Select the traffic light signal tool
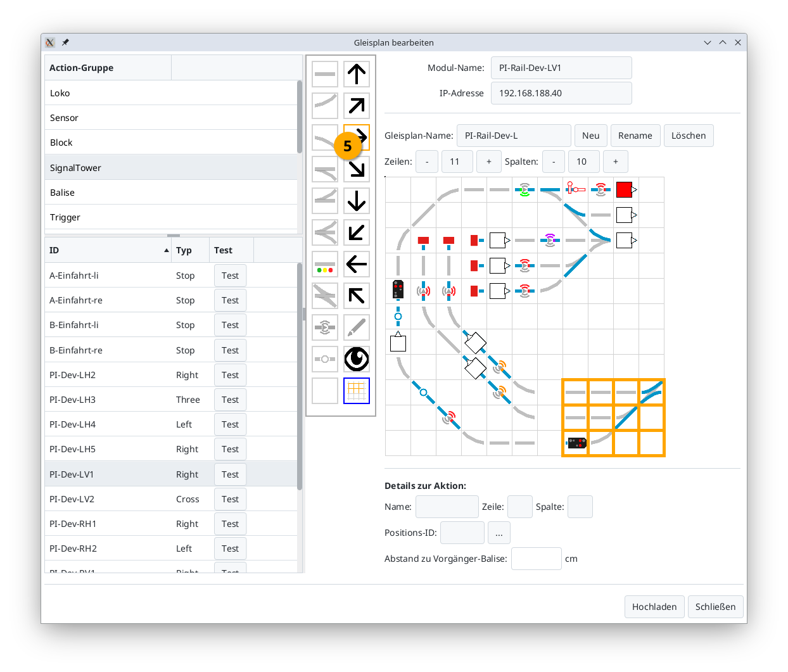788x672 pixels. 325,264
